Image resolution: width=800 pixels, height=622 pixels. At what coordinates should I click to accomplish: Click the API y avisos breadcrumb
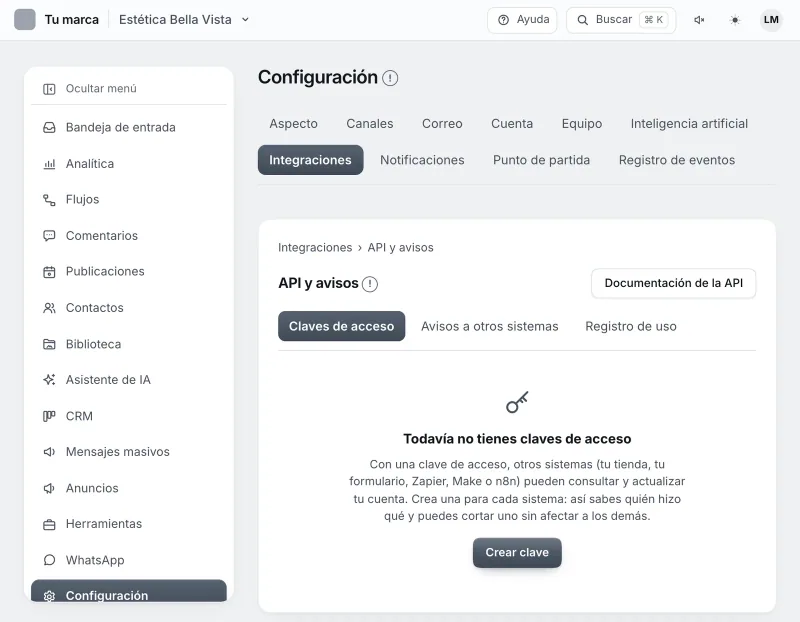[x=401, y=247]
